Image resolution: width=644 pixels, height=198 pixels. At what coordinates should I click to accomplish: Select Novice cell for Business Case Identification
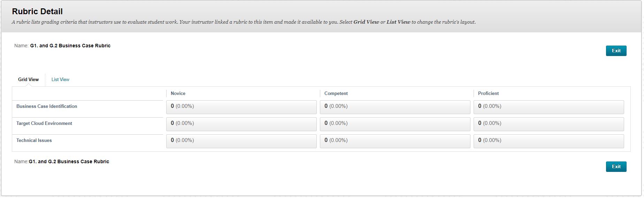(x=241, y=107)
